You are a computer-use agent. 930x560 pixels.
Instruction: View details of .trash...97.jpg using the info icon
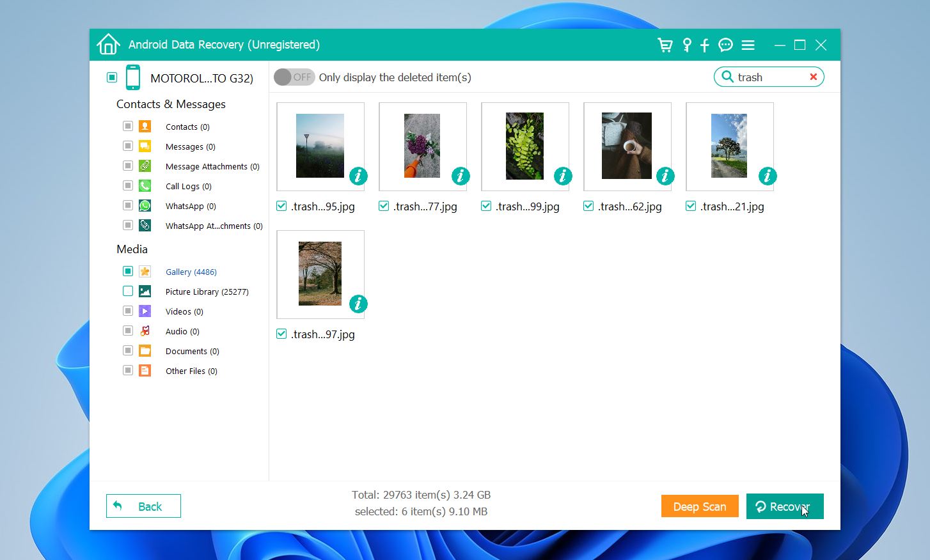coord(358,304)
